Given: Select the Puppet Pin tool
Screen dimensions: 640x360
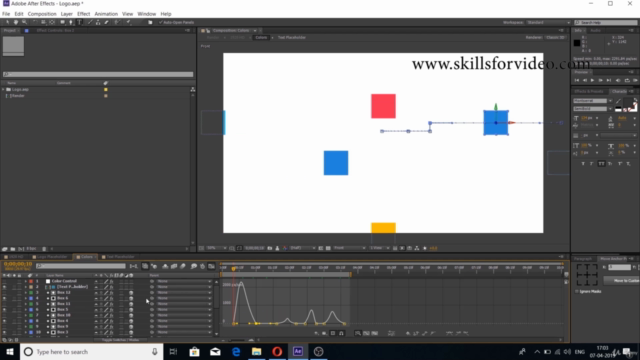Looking at the screenshot, I should [129, 22].
